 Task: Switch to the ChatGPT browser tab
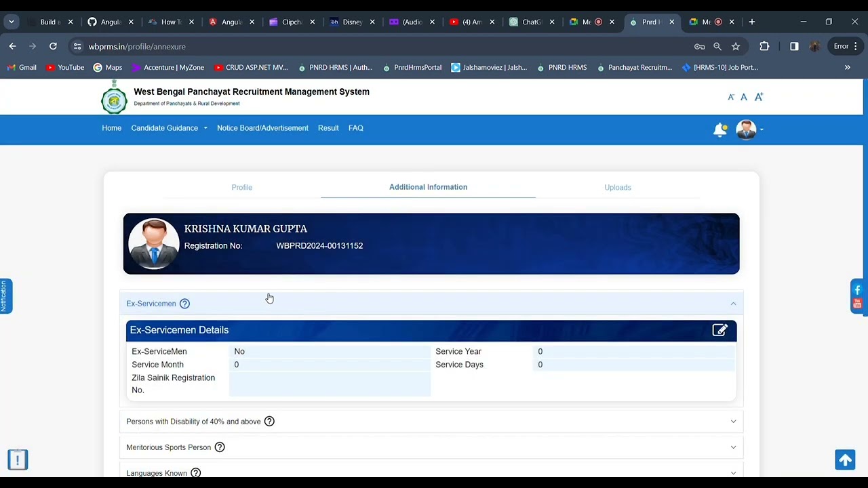point(532,22)
